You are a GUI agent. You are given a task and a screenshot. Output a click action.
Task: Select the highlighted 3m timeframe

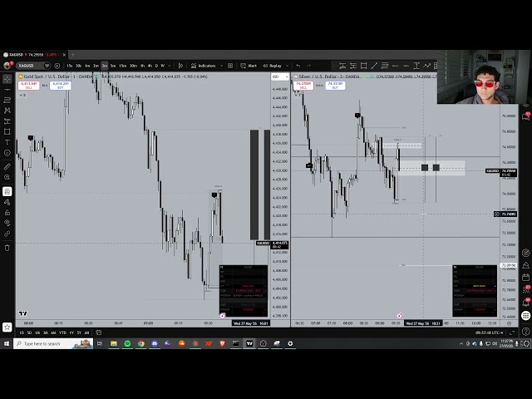[x=105, y=66]
